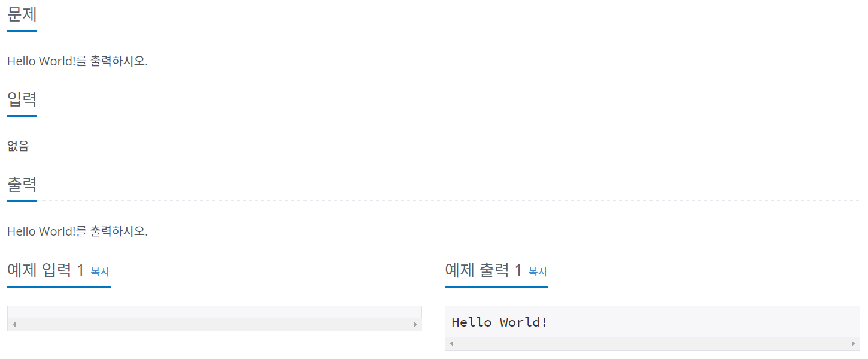Click right scroll arrow in sample output box
868x359 pixels.
[x=853, y=343]
